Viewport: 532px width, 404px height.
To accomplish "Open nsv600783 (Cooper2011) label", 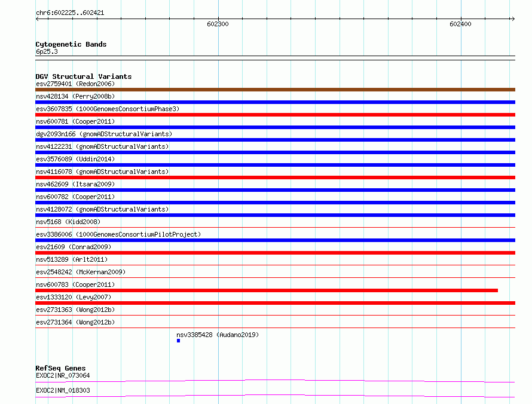I will pyautogui.click(x=75, y=284).
